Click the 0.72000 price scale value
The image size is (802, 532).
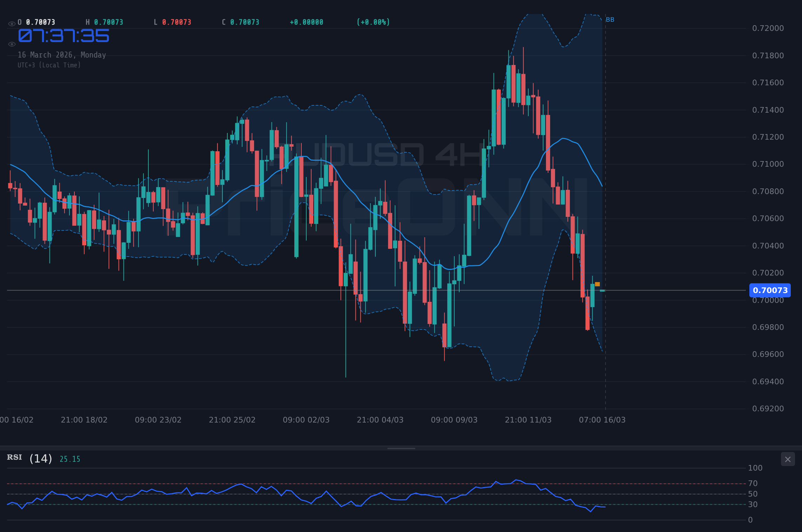click(x=768, y=28)
